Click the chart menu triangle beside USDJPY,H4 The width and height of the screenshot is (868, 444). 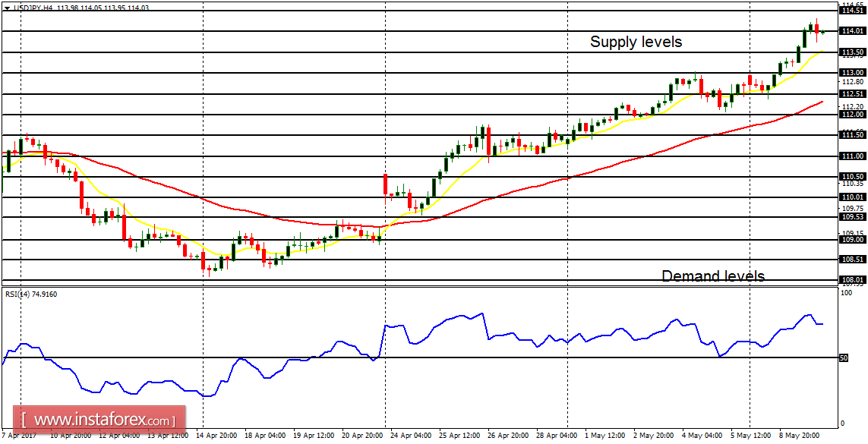click(6, 8)
